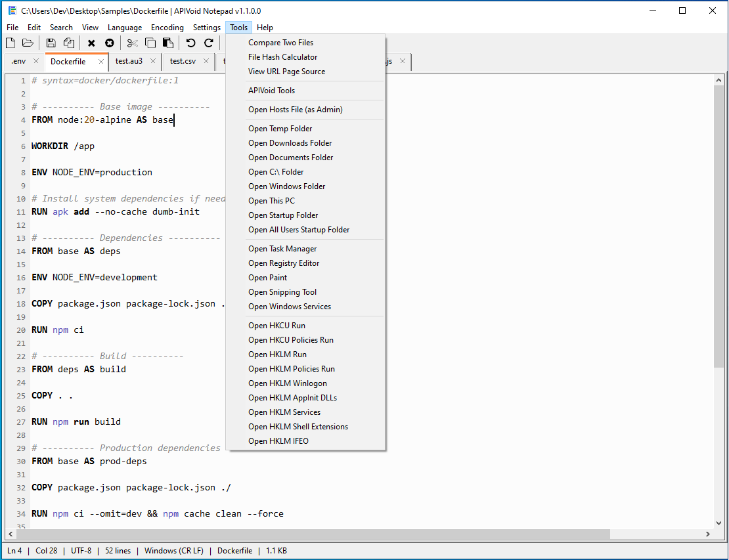The image size is (729, 560).
Task: Click the Copy toolbar icon
Action: 150,43
